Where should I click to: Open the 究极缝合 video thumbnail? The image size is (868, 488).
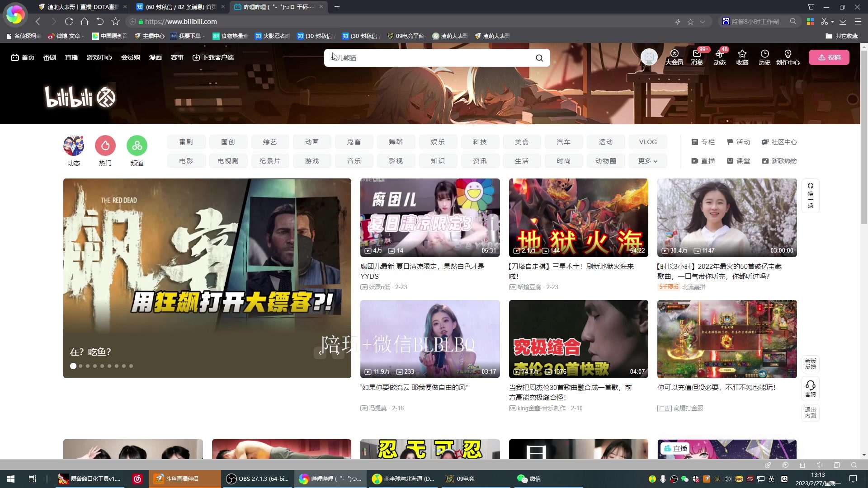coord(578,339)
